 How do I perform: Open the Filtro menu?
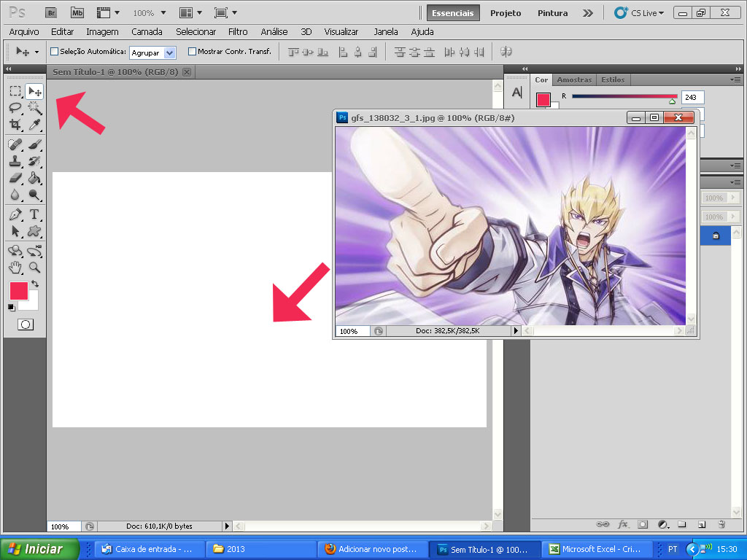(x=238, y=32)
